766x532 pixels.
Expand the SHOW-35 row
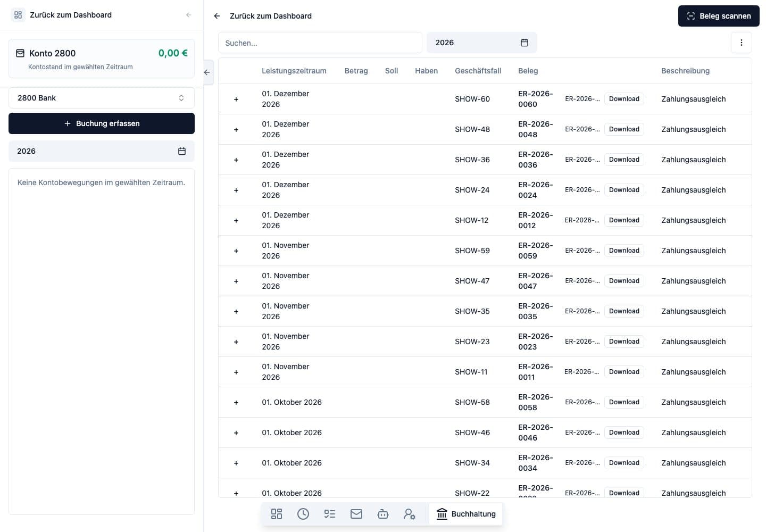tap(236, 312)
